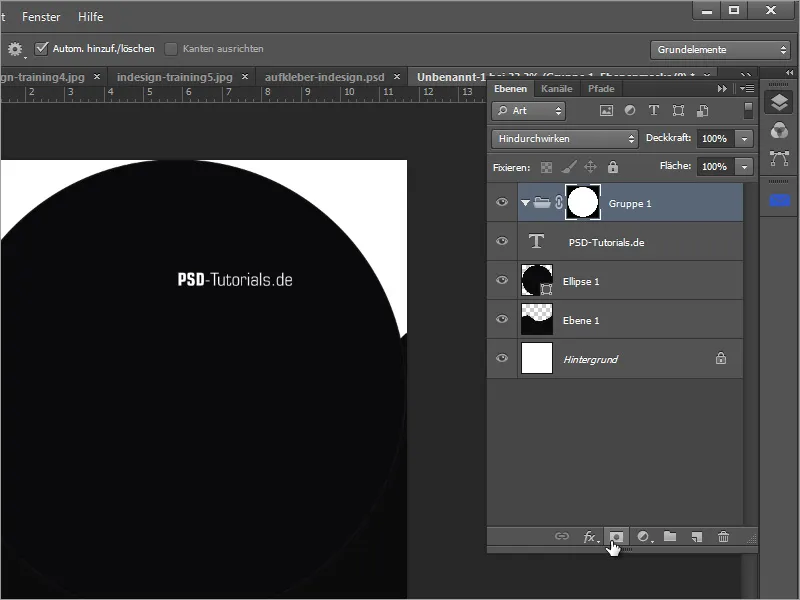Select the Ellipse 1 layer thumbnail
The width and height of the screenshot is (800, 600).
[537, 280]
